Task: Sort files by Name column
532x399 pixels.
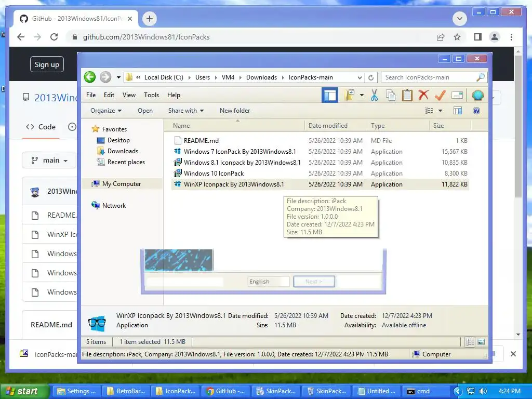Action: coord(235,126)
